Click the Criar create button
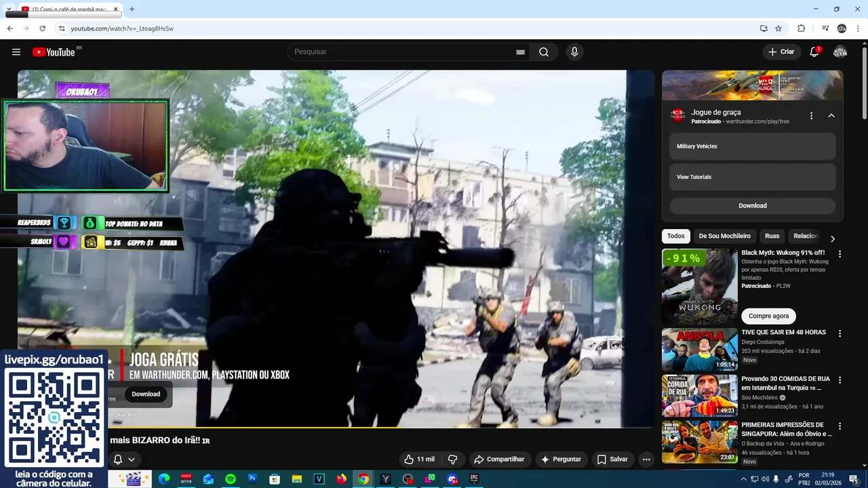The image size is (868, 488). (781, 52)
